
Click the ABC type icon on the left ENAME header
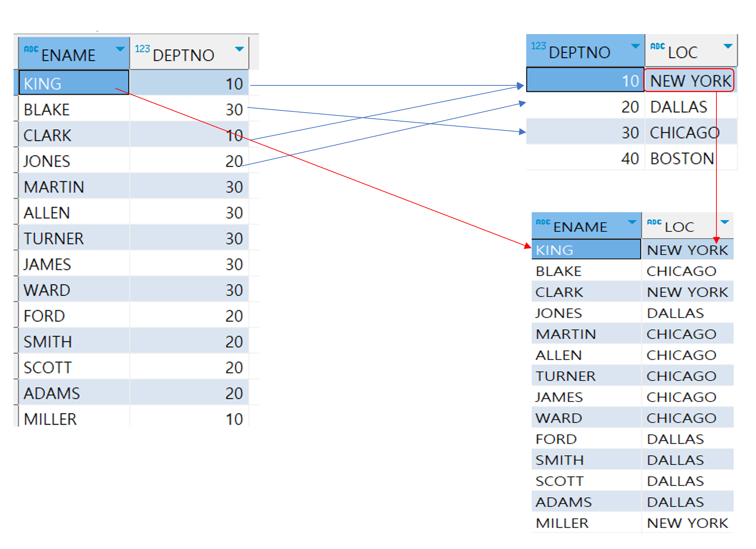[31, 49]
